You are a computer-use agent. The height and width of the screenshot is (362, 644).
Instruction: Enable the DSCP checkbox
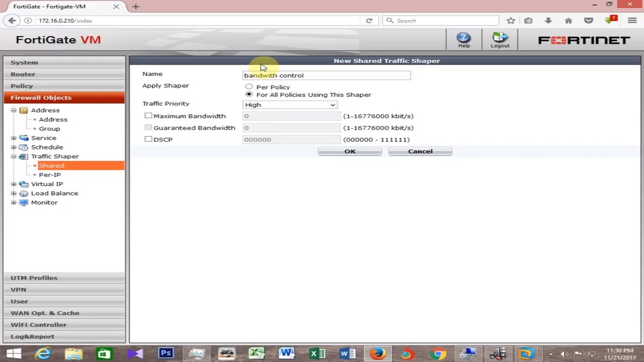pyautogui.click(x=148, y=139)
